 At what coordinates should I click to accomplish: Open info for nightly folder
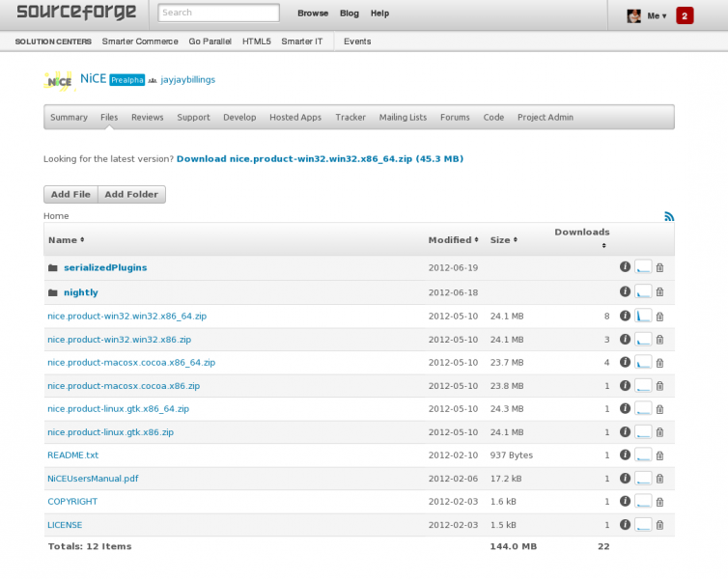pos(625,291)
